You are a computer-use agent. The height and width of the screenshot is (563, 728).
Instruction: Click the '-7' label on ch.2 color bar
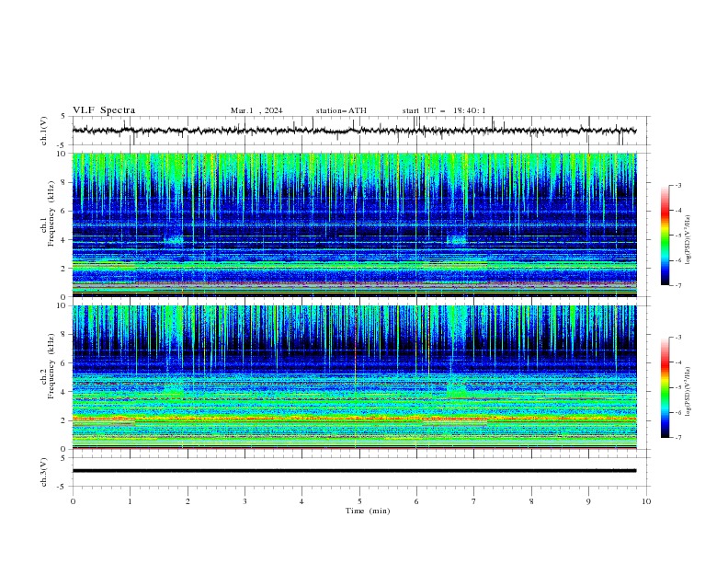pyautogui.click(x=677, y=438)
